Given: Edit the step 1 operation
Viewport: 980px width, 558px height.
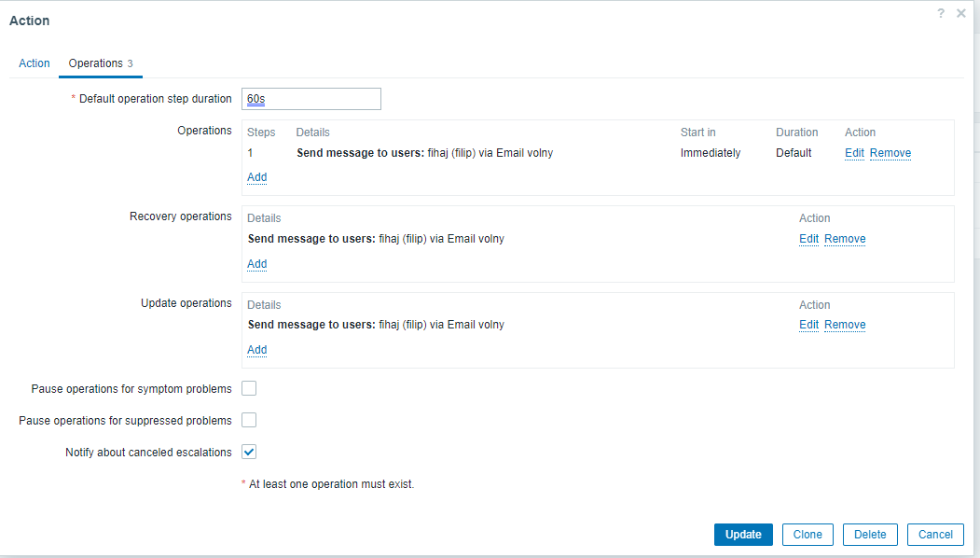Looking at the screenshot, I should [x=854, y=153].
